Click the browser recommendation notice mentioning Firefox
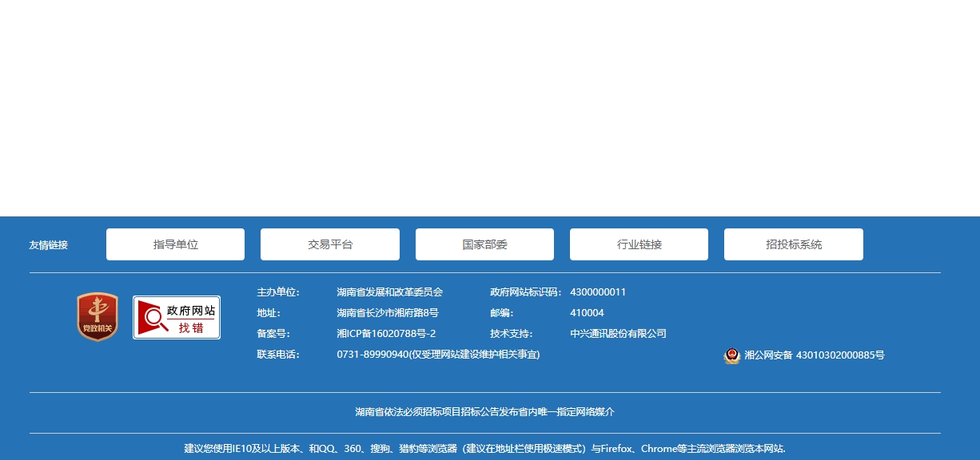The width and height of the screenshot is (980, 460). 484,449
